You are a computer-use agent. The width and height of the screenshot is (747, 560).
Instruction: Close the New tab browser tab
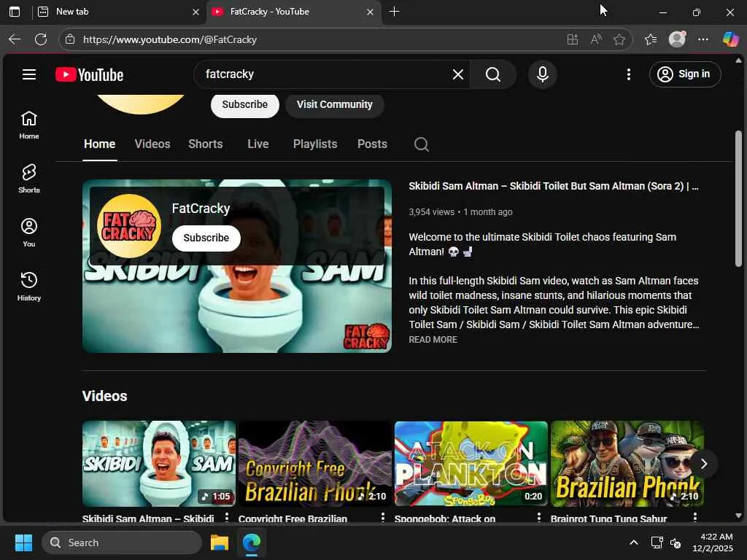[x=196, y=12]
